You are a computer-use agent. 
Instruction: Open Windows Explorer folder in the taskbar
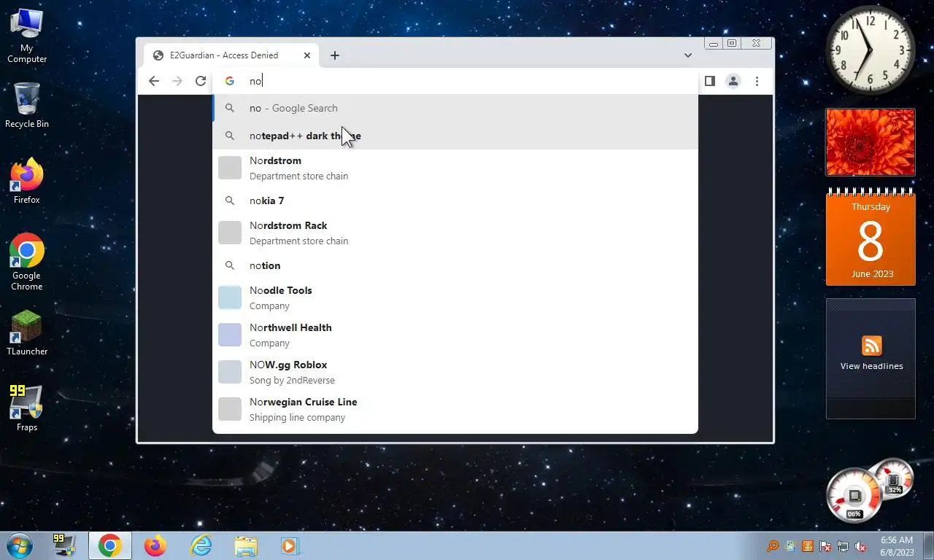246,545
